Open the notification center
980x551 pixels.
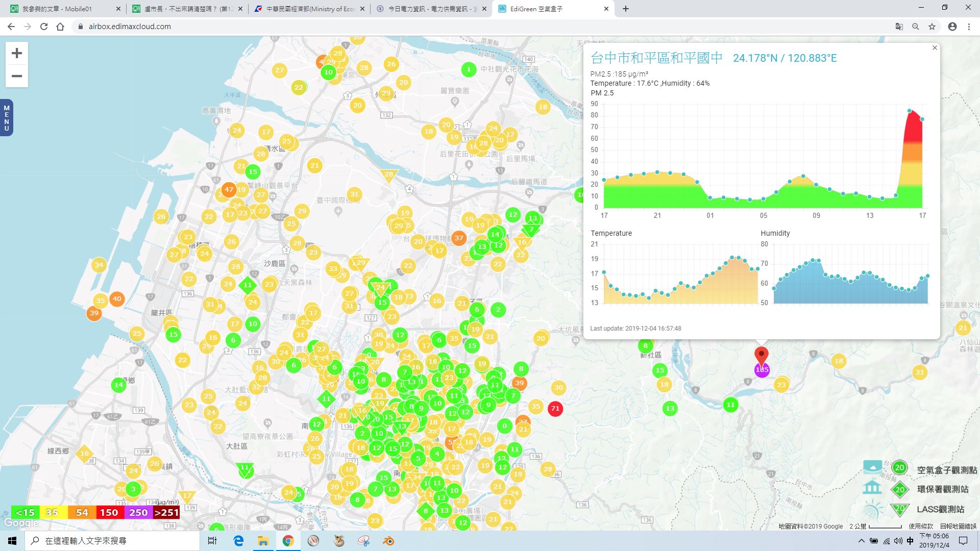tap(963, 541)
